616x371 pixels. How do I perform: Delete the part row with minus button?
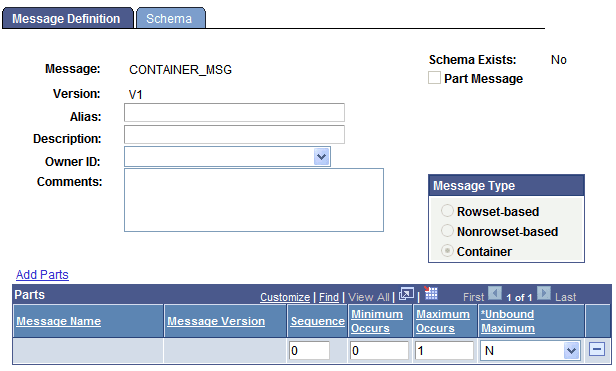pyautogui.click(x=597, y=349)
